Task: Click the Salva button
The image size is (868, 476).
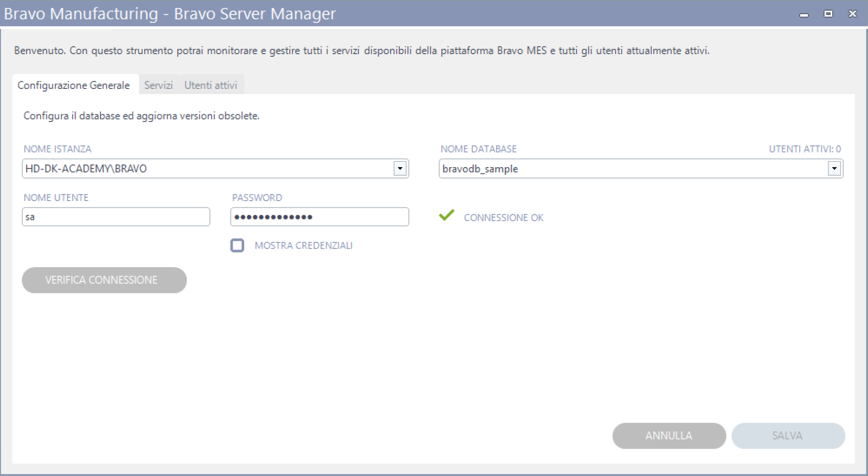Action: (x=788, y=436)
